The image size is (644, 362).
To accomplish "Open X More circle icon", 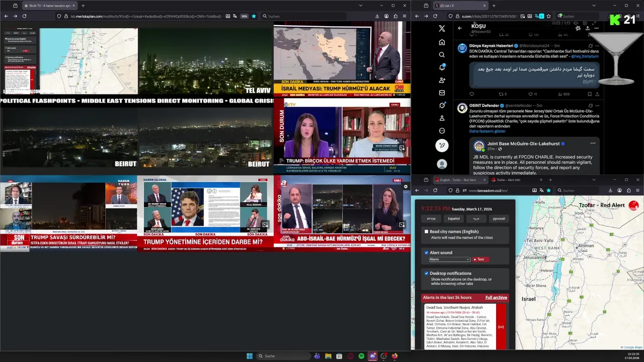I will pos(442,131).
